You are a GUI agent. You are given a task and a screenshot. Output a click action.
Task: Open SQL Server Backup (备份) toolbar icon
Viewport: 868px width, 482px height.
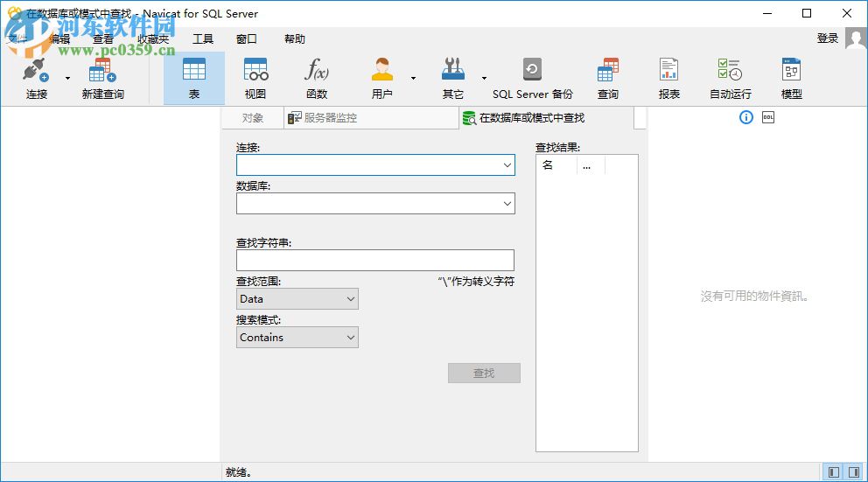533,79
